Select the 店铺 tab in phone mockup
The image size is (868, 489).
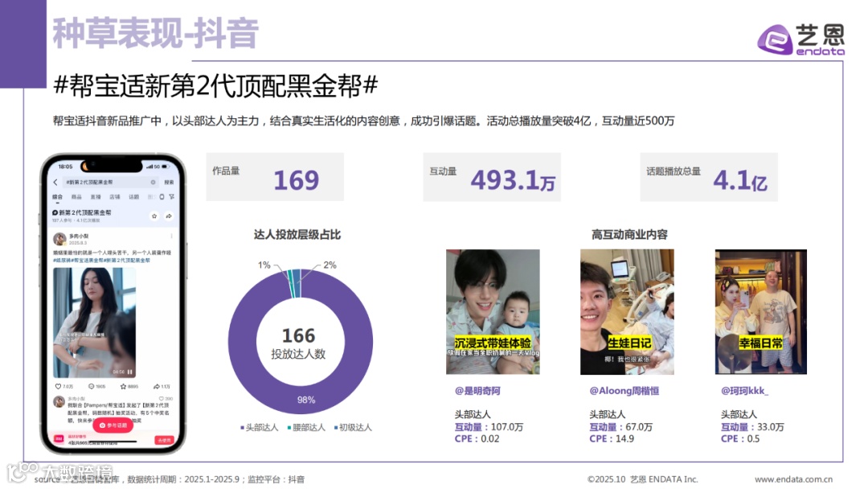[115, 197]
